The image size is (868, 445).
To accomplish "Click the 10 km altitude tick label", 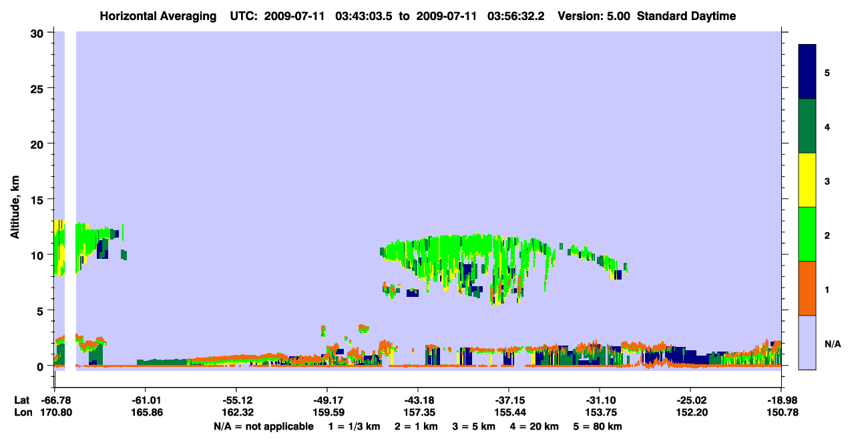I will (39, 255).
